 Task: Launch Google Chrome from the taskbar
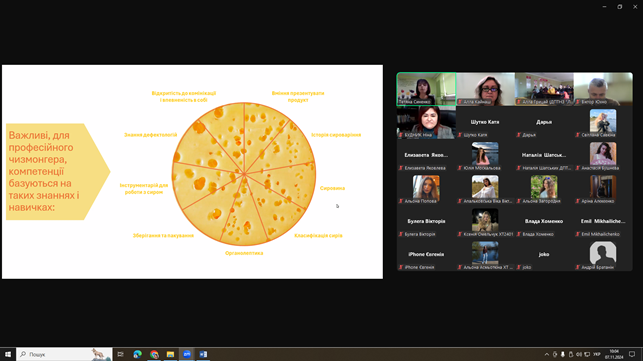tap(154, 354)
